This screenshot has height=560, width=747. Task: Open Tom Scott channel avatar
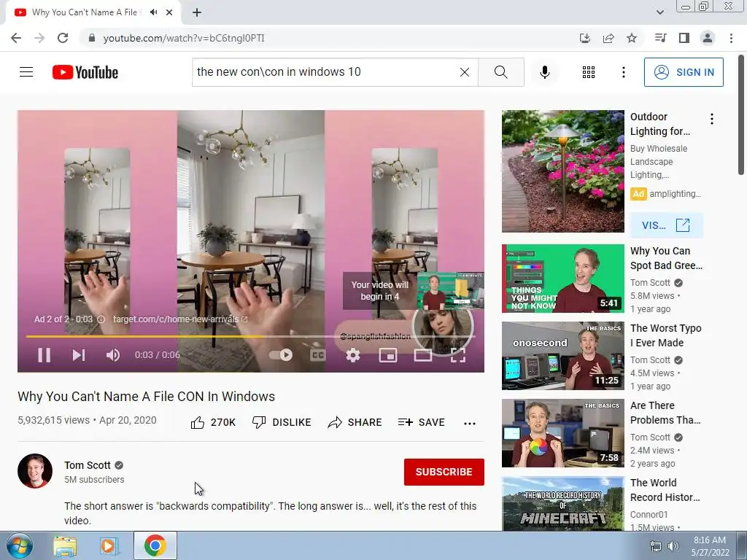point(35,471)
